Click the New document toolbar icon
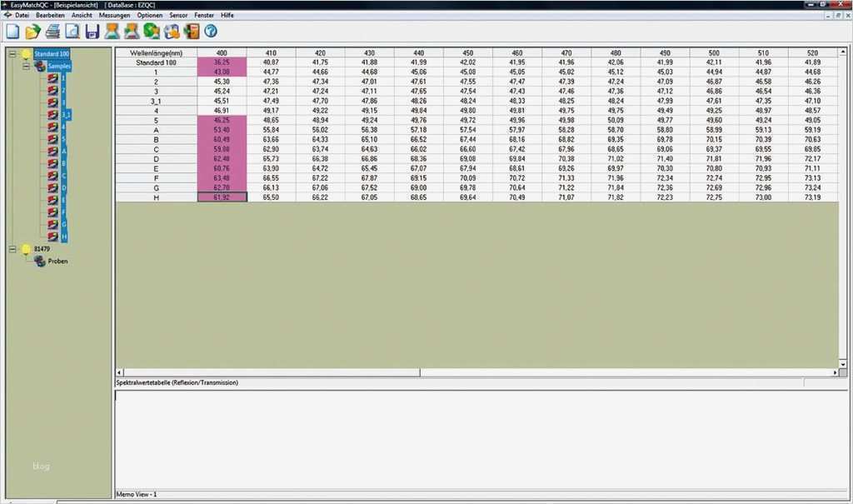The width and height of the screenshot is (853, 504). click(12, 32)
